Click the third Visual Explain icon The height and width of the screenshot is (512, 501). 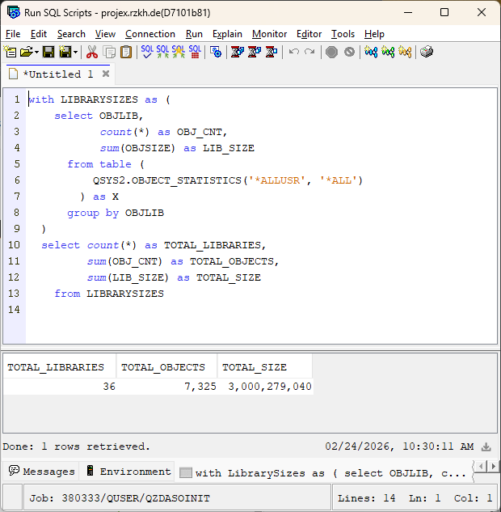tap(405, 52)
